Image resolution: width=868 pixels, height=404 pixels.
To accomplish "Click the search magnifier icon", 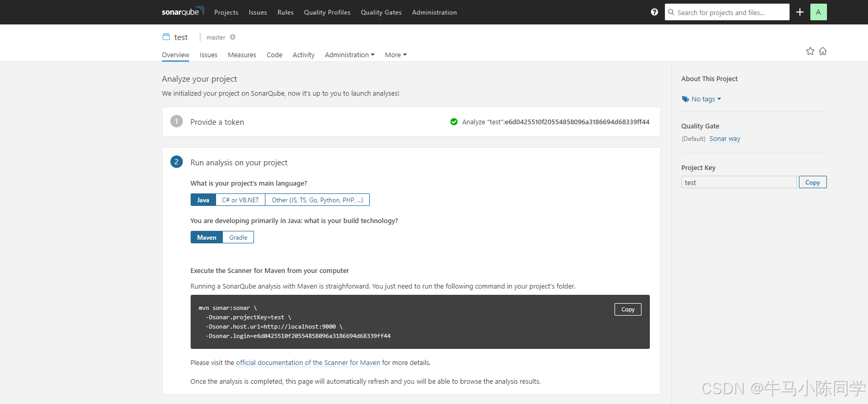I will (x=671, y=12).
